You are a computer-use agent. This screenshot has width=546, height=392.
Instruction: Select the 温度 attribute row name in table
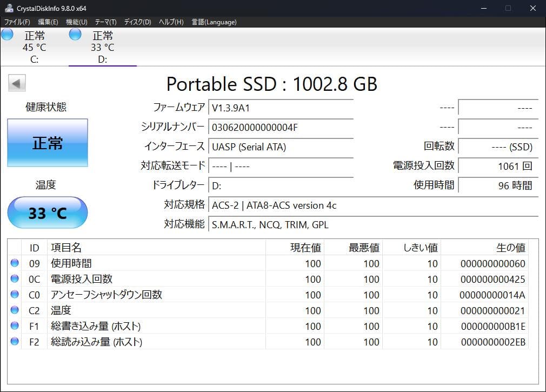[x=61, y=310]
